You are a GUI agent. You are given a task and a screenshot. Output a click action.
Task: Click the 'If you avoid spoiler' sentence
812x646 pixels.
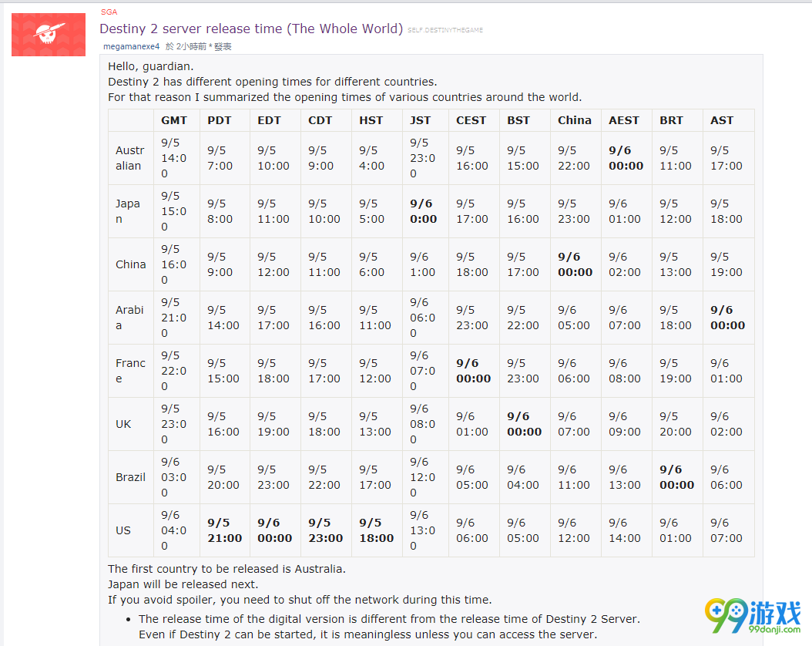coord(300,600)
